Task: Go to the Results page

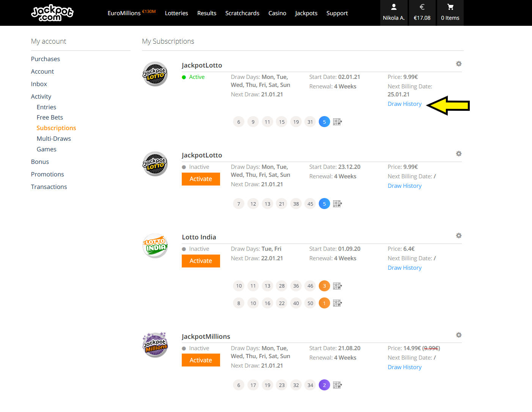Action: pyautogui.click(x=207, y=13)
